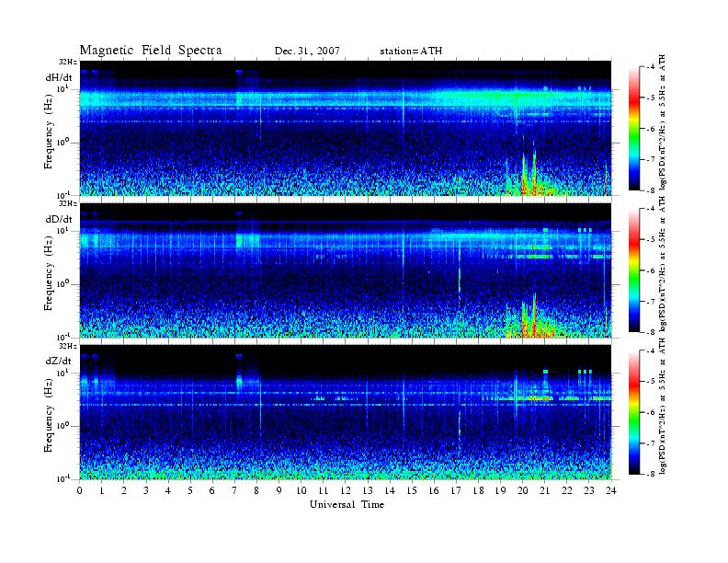Click the -8 value on the dH/dt color scale
This screenshot has width=728, height=563.
click(652, 190)
